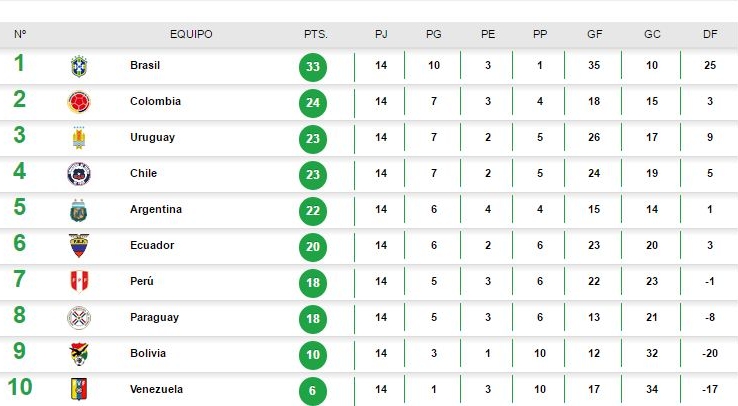Screen dimensions: 738x406
Task: Click the Colombia team crest icon
Action: (79, 102)
